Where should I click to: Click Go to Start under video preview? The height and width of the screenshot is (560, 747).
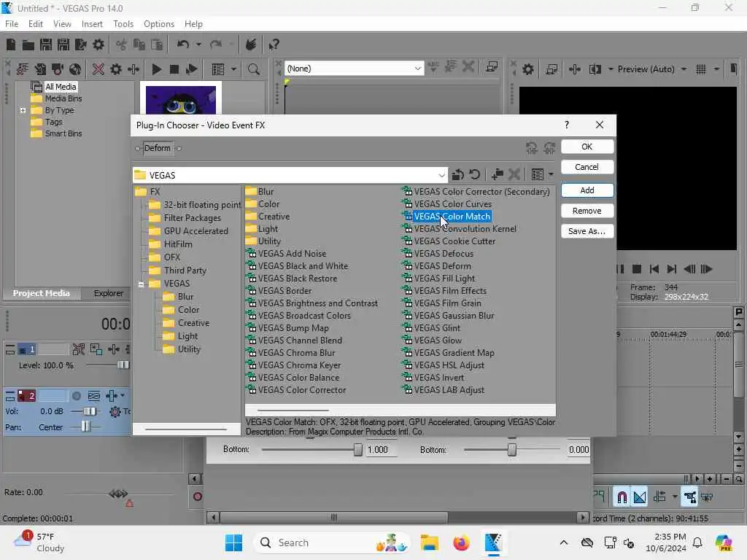pyautogui.click(x=654, y=269)
